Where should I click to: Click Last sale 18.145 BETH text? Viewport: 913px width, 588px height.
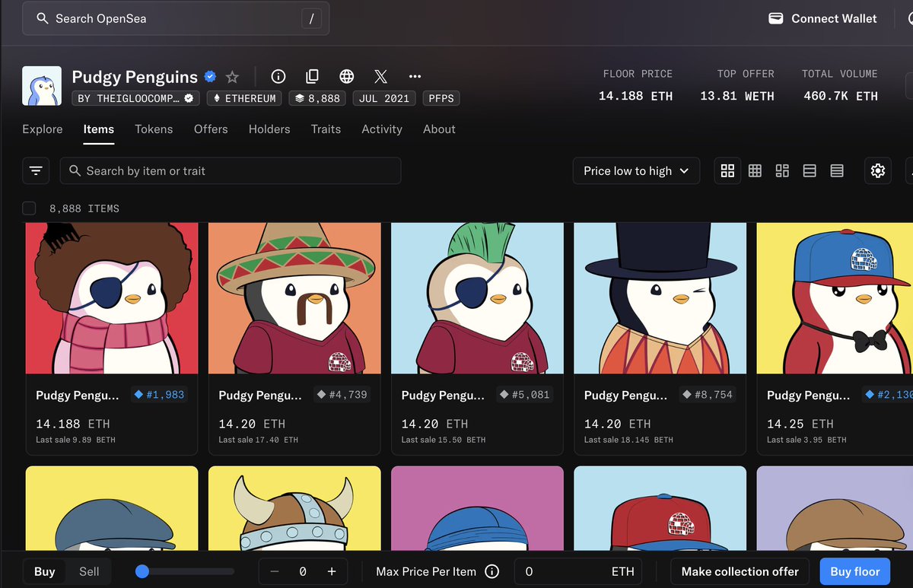pyautogui.click(x=628, y=440)
